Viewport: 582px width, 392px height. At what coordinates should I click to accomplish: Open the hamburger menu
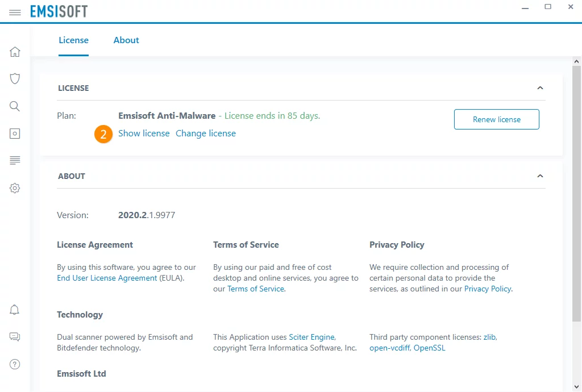(x=15, y=12)
